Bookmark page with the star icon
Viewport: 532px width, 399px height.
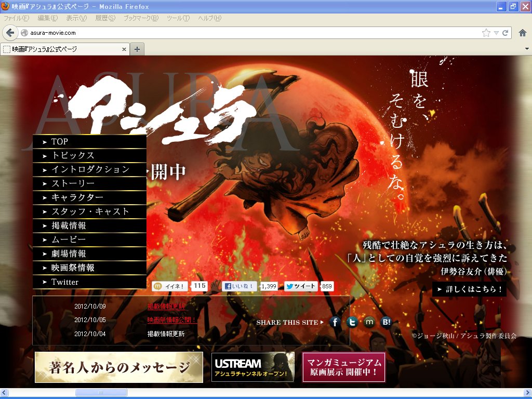(x=486, y=33)
